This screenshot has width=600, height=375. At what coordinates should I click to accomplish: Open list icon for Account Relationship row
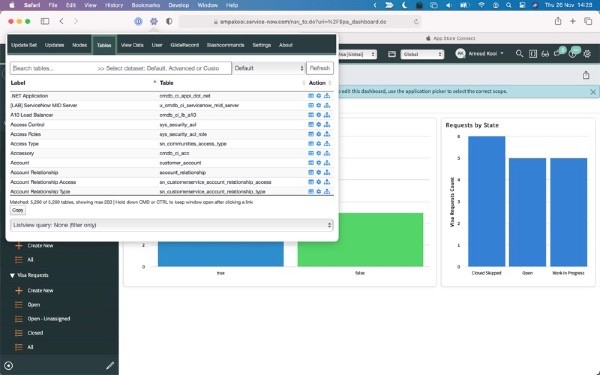(x=311, y=172)
